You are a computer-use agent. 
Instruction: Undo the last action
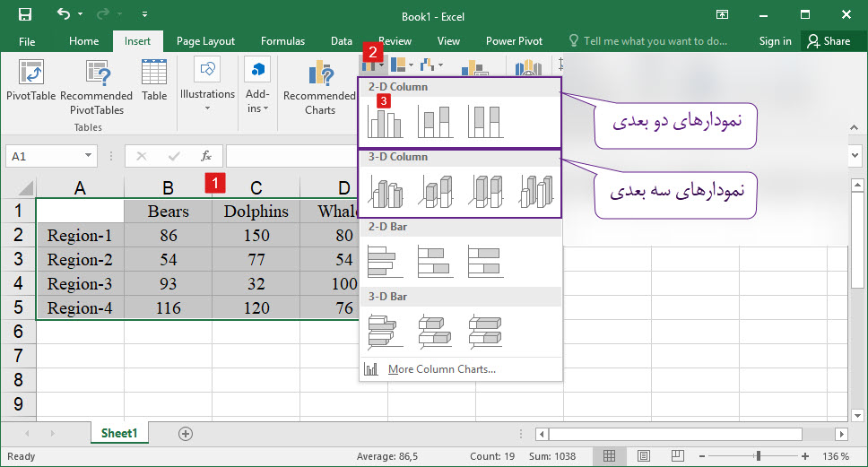[x=63, y=13]
